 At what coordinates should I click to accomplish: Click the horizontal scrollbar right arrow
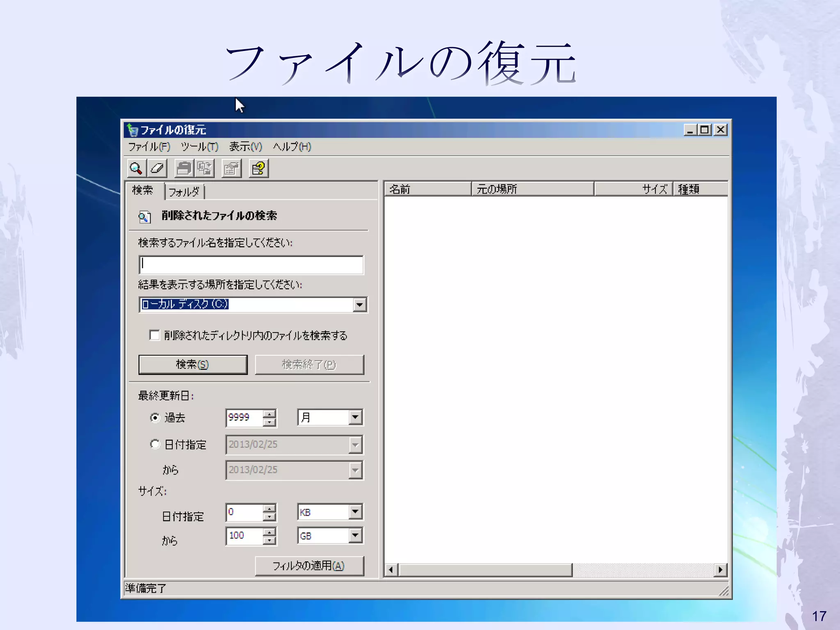720,570
